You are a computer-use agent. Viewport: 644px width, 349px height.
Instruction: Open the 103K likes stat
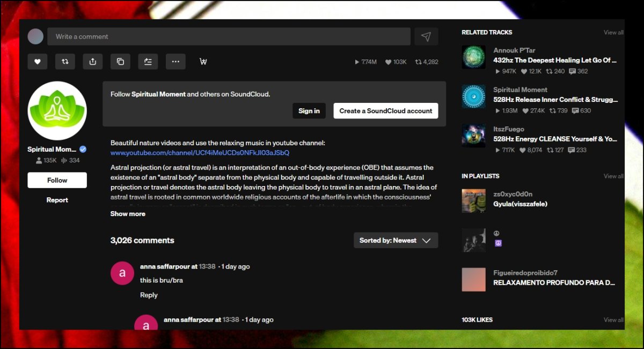coord(396,62)
